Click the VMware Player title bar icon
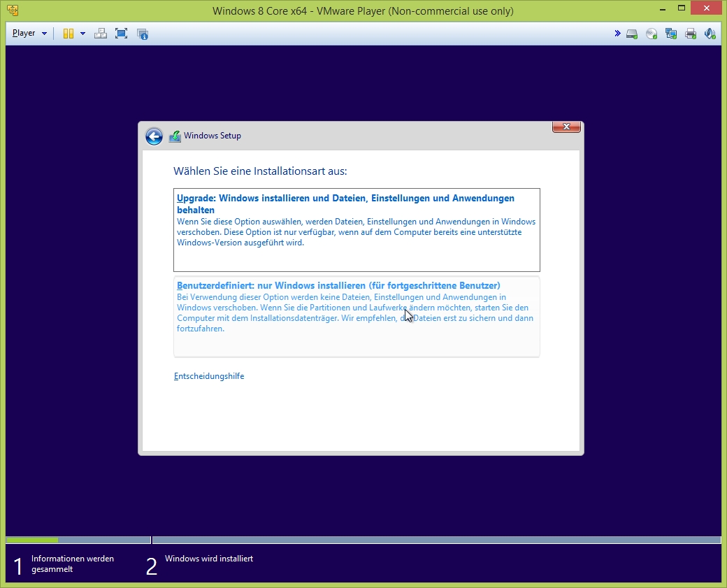Image resolution: width=727 pixels, height=588 pixels. click(x=13, y=10)
